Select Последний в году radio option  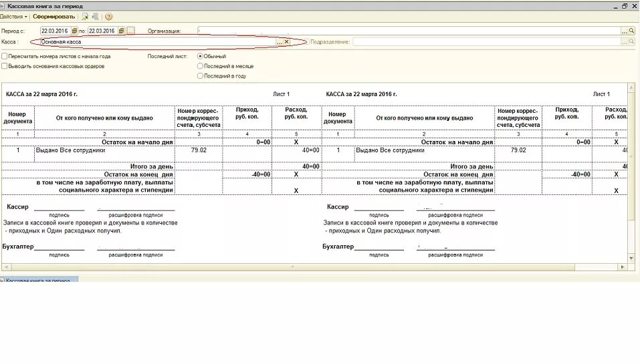tap(200, 76)
